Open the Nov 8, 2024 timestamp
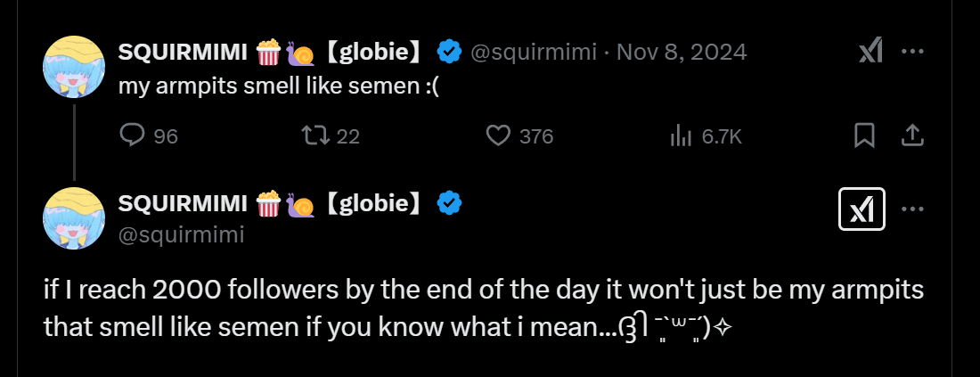The width and height of the screenshot is (980, 377). [680, 53]
